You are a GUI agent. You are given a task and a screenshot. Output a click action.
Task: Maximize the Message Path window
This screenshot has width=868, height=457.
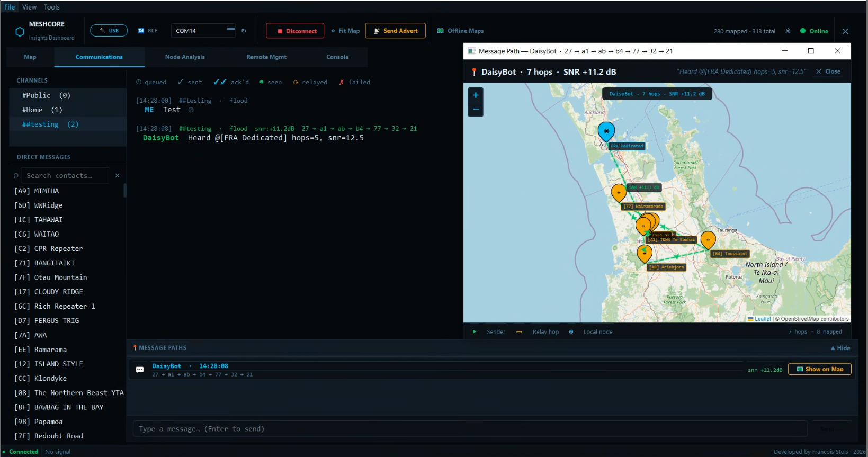point(811,51)
